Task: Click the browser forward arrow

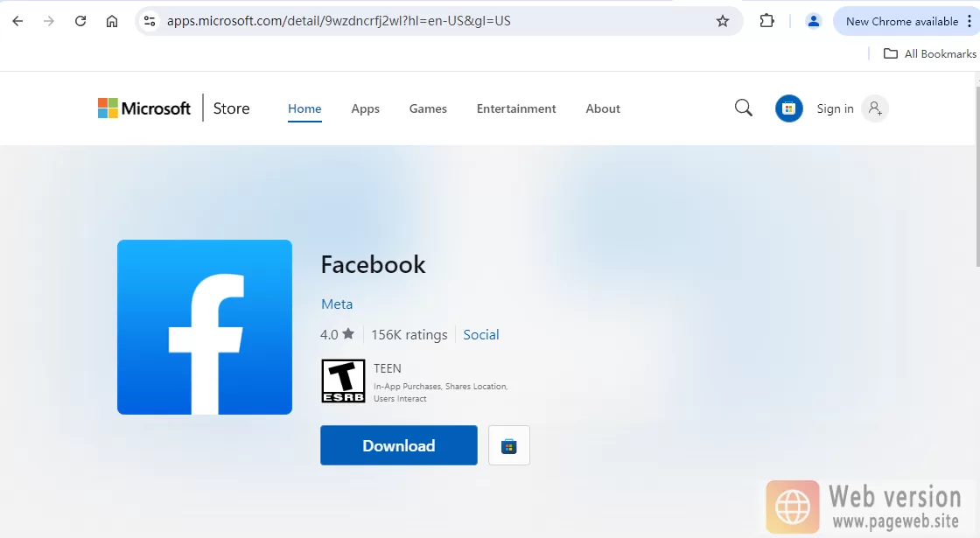Action: pos(49,21)
